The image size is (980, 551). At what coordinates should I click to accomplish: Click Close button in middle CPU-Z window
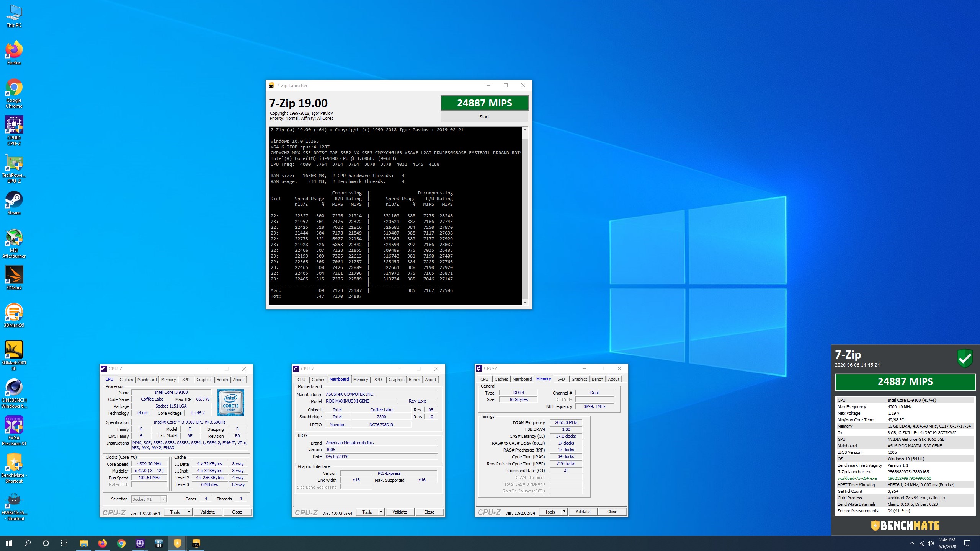click(429, 512)
